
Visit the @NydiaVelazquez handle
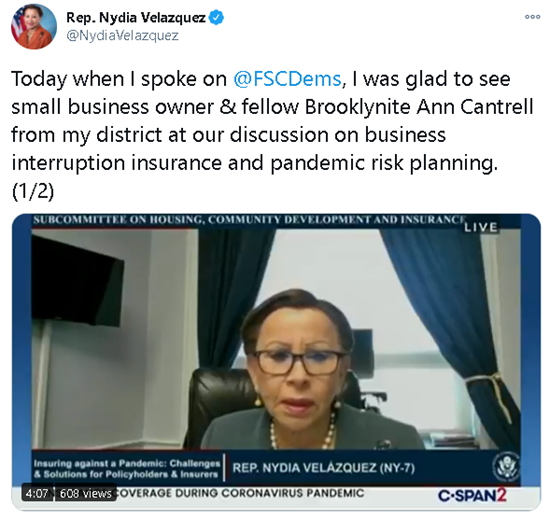click(x=122, y=35)
